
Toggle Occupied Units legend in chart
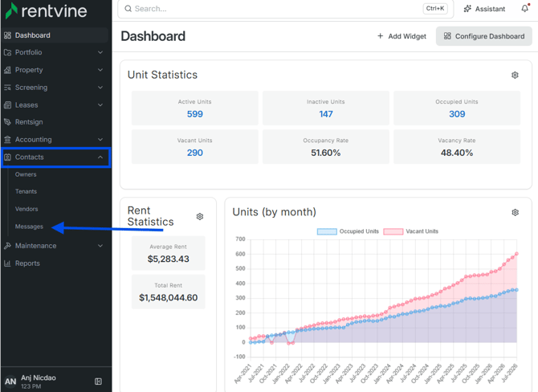coord(348,231)
